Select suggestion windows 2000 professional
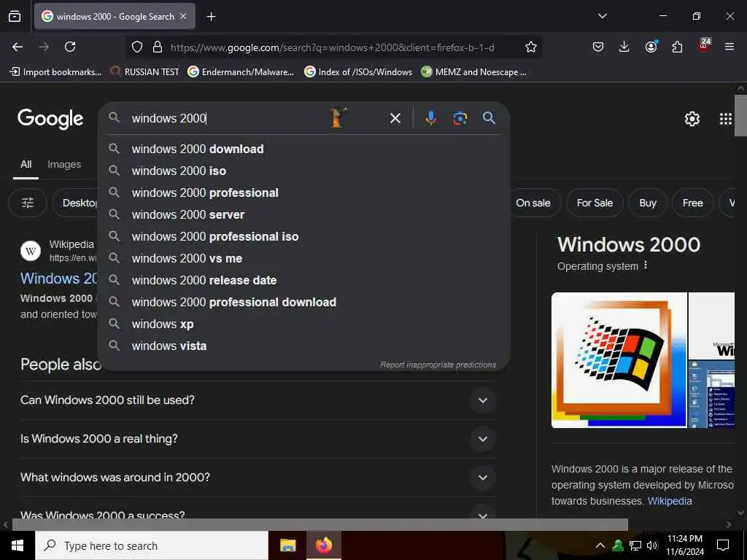Screen dimensions: 747x560 pyautogui.click(x=304, y=192)
